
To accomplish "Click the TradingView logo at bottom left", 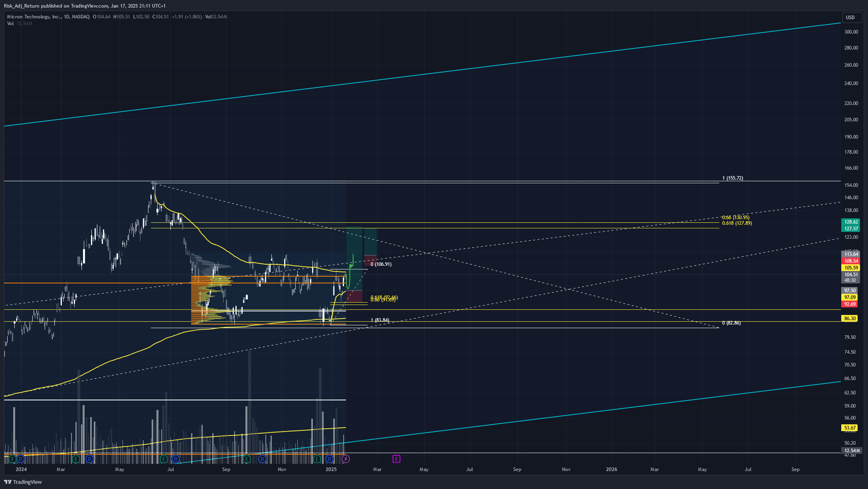I will [x=23, y=482].
